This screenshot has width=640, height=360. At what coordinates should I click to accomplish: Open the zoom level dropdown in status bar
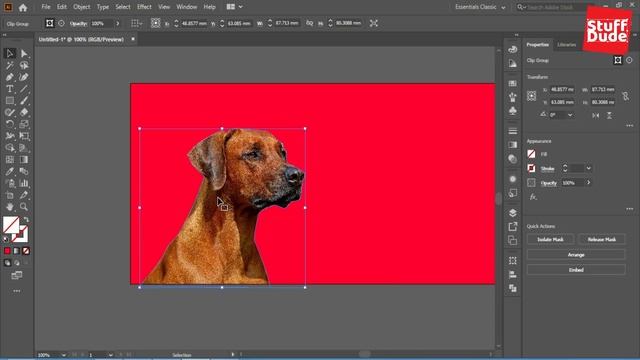[63, 355]
